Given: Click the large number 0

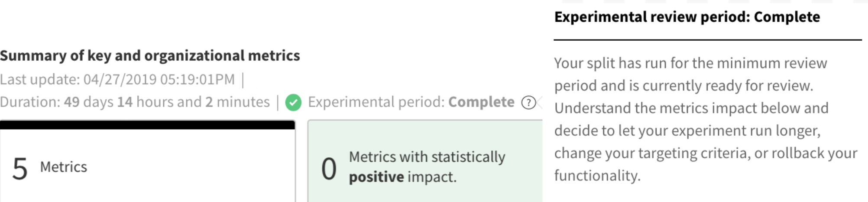Looking at the screenshot, I should click(x=329, y=169).
